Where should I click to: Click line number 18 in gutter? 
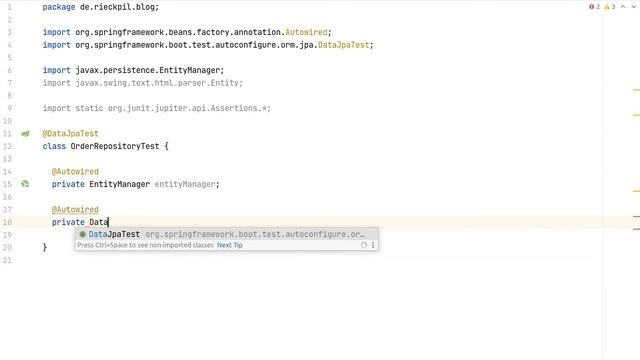7,222
